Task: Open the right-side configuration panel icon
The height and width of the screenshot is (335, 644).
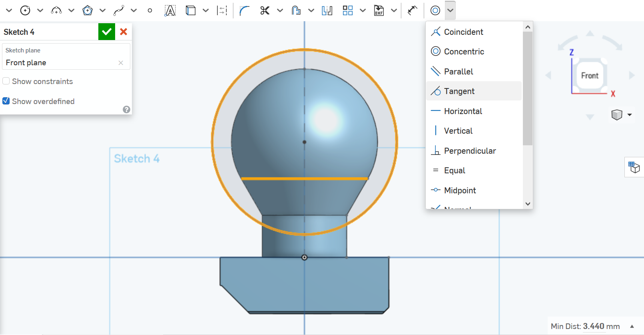Action: pyautogui.click(x=634, y=167)
